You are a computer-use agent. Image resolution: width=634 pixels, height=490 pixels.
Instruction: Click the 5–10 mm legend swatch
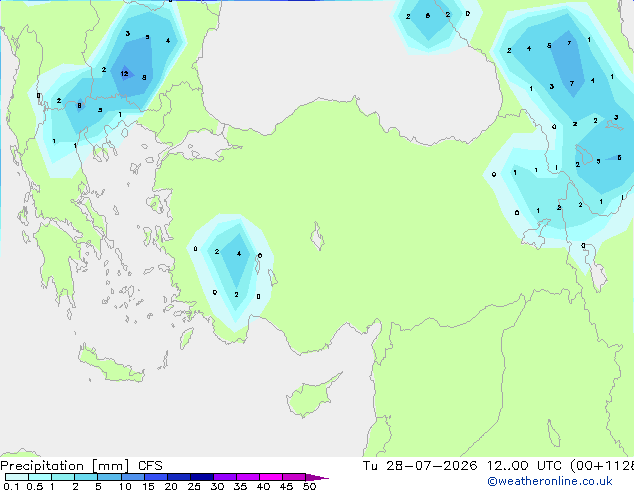(x=109, y=477)
